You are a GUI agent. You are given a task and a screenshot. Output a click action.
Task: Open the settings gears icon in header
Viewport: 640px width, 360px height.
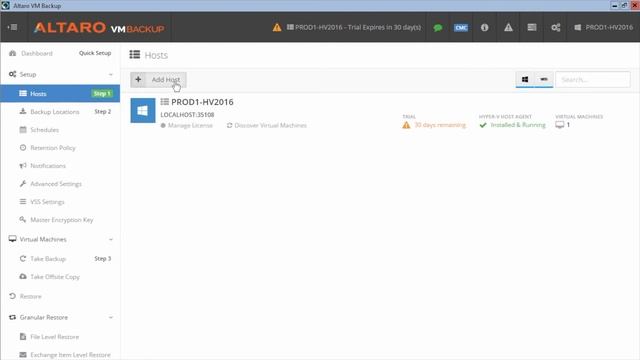coord(556,27)
